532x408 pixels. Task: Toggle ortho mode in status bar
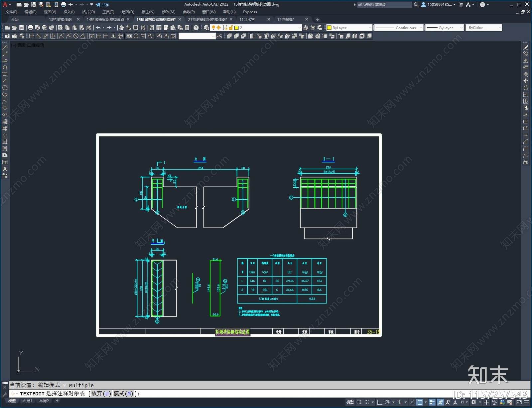(379, 402)
